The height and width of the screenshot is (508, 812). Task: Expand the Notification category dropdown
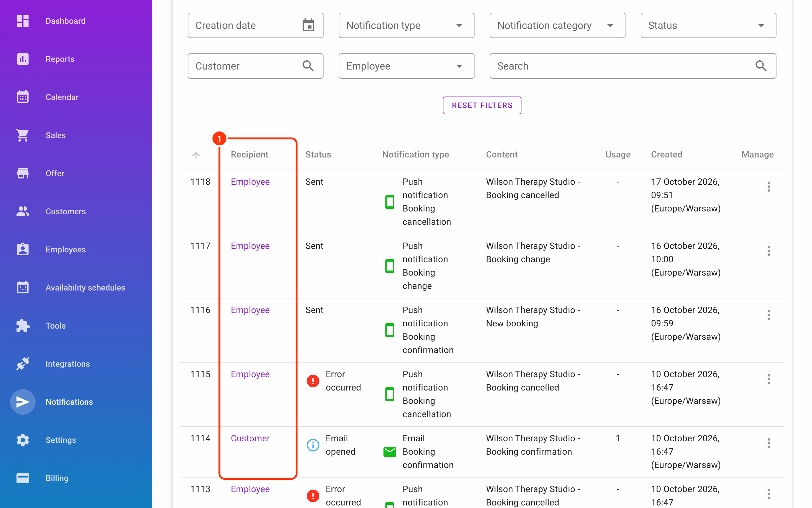pyautogui.click(x=557, y=25)
